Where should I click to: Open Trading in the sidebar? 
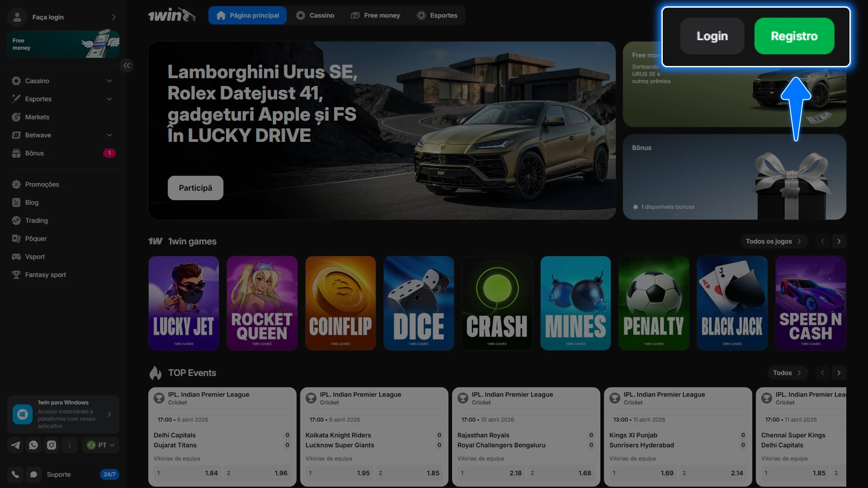coord(63,221)
